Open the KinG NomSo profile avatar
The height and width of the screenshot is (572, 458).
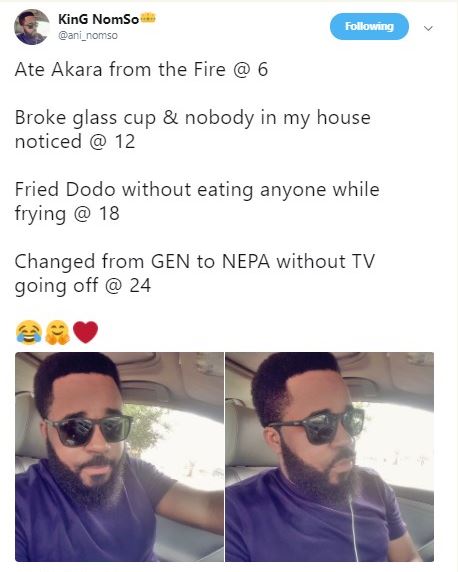31,27
